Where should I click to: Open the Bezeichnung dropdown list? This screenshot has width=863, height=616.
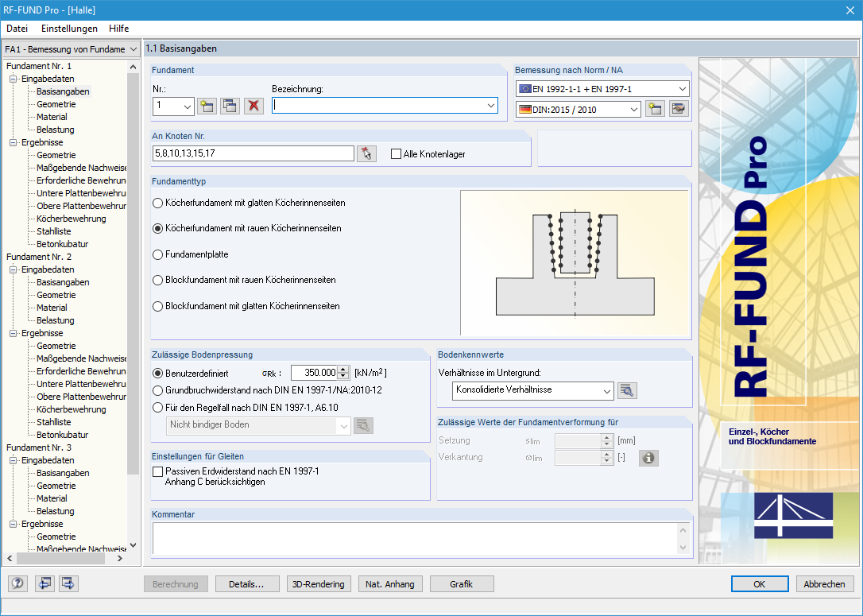[491, 106]
